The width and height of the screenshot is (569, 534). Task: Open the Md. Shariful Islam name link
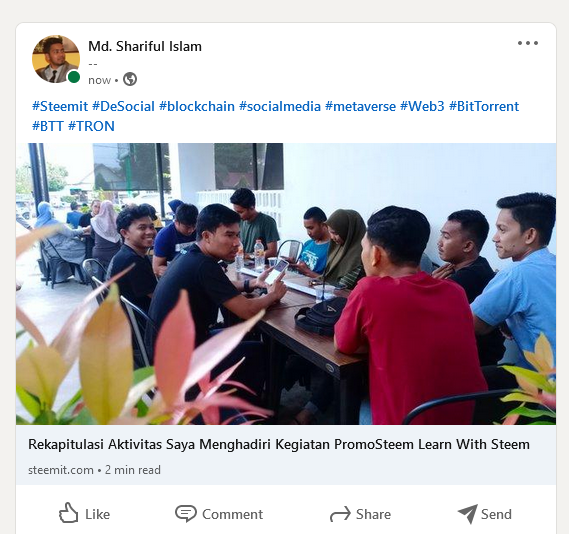click(x=145, y=46)
